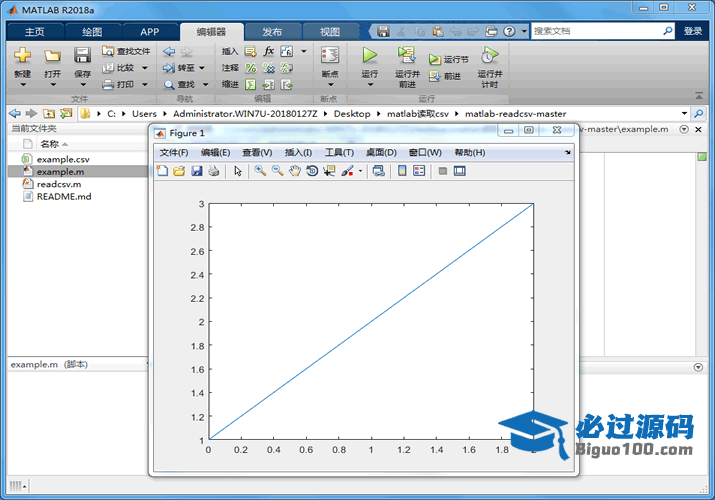Click the 登录 (Sign In) link
Screen dimensions: 715x500
click(693, 31)
